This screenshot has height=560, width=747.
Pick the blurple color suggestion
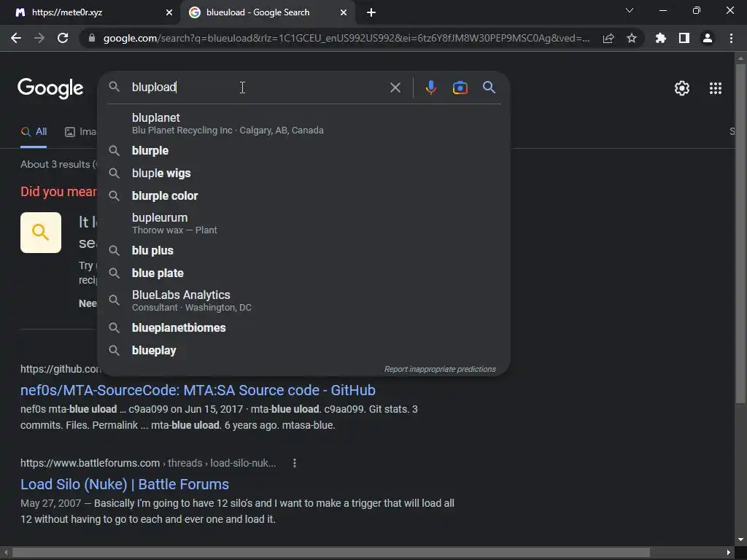[x=304, y=195]
